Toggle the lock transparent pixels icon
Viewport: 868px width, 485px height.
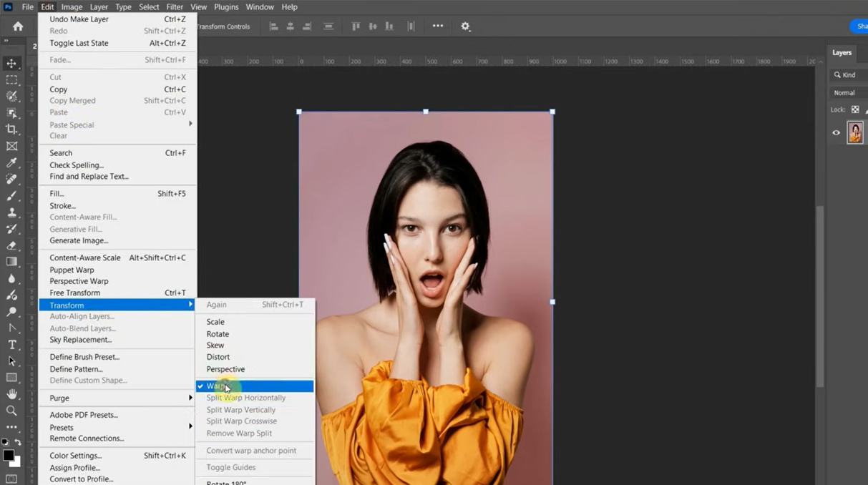click(854, 109)
